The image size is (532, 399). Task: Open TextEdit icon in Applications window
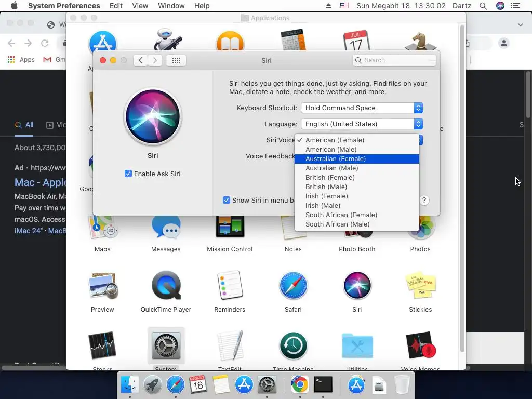(230, 345)
